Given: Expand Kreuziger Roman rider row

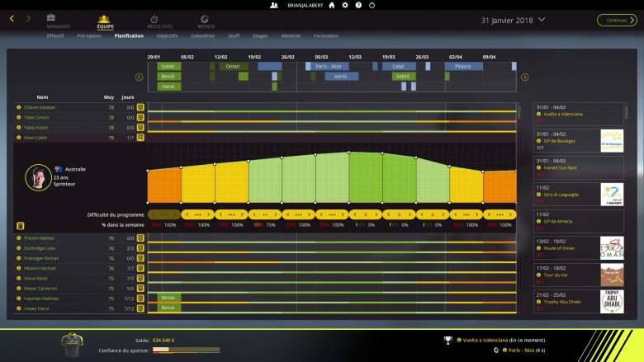Looking at the screenshot, I should tap(18, 258).
